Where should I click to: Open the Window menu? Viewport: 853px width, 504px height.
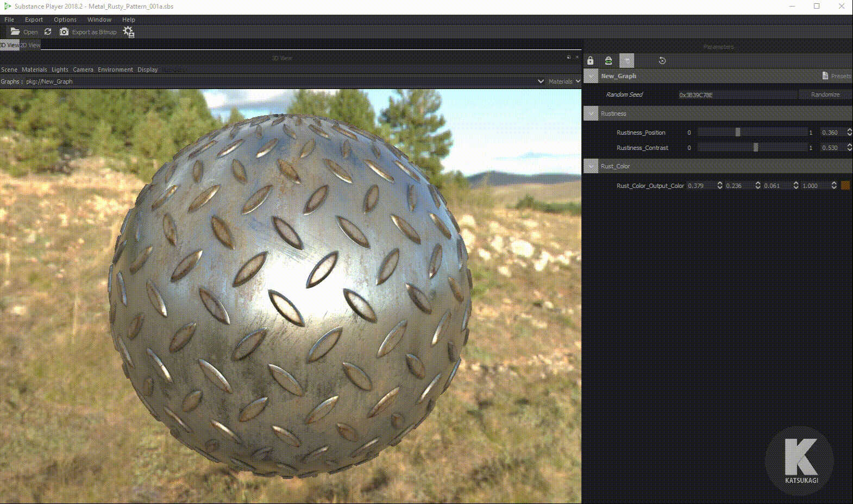[99, 20]
